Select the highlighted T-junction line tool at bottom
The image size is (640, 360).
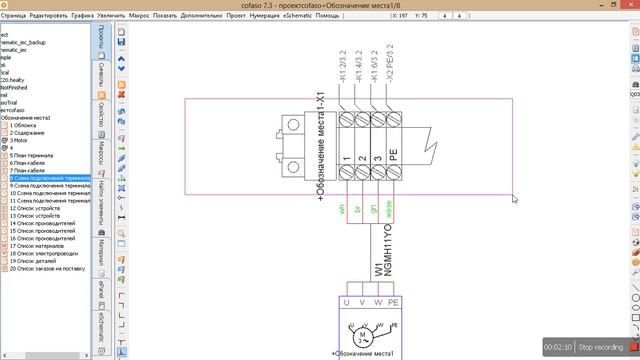121,351
